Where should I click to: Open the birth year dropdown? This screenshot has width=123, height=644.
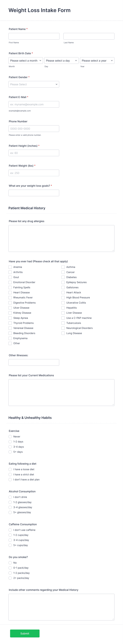pos(97,60)
